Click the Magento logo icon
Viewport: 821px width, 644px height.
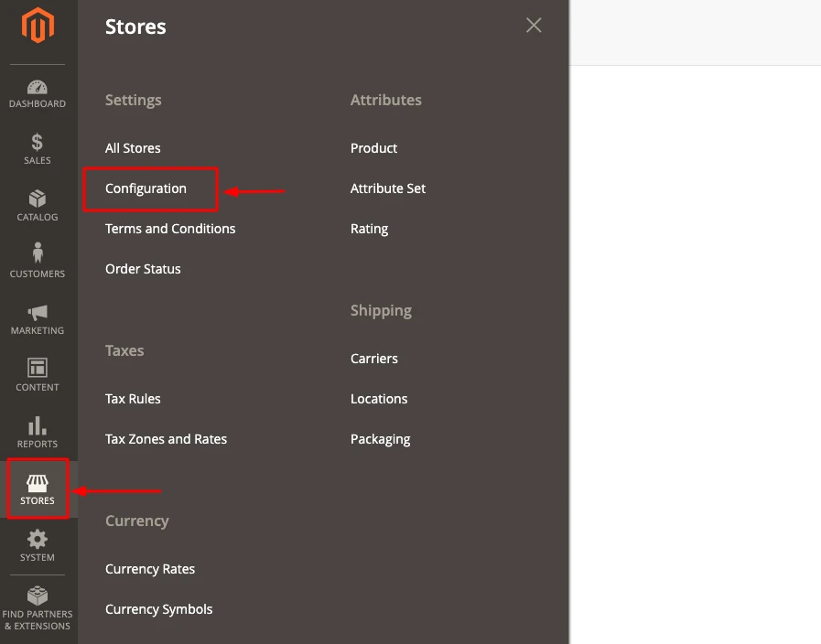[38, 25]
